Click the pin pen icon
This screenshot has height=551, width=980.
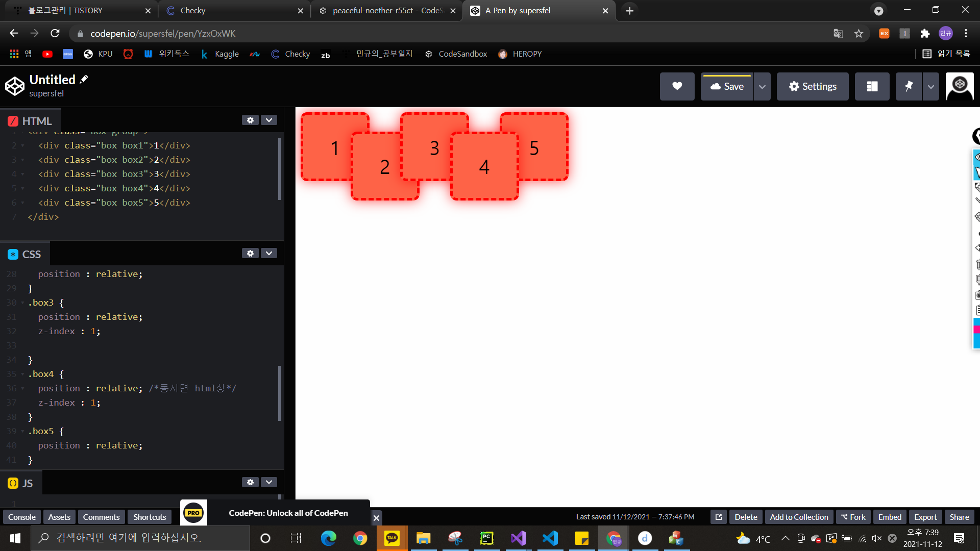tap(909, 86)
